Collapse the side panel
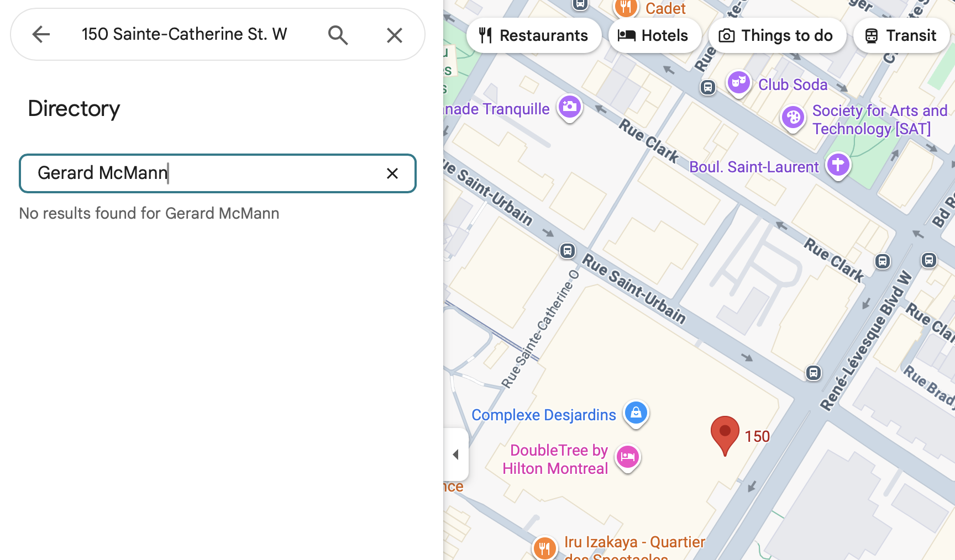This screenshot has width=955, height=560. 456,455
